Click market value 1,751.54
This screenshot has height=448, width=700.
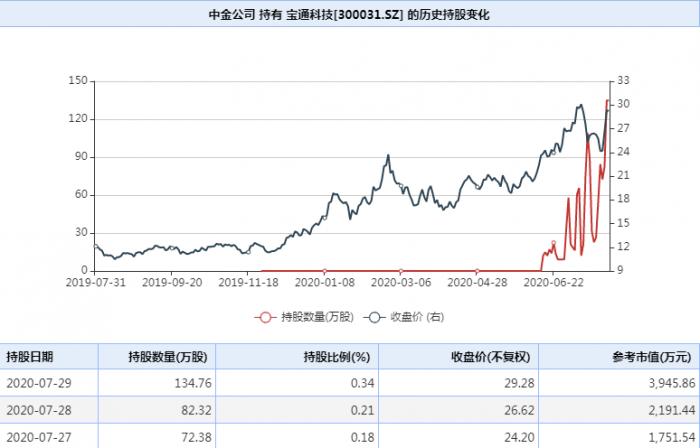point(672,437)
